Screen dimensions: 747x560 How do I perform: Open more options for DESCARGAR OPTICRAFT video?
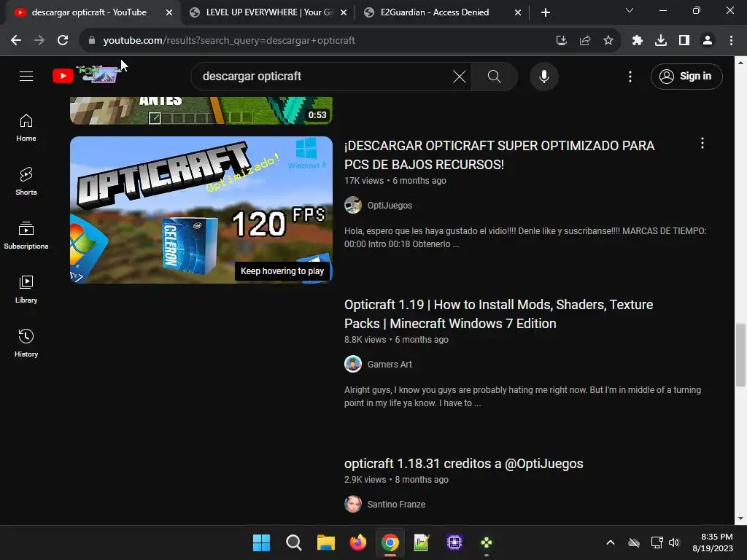(702, 144)
